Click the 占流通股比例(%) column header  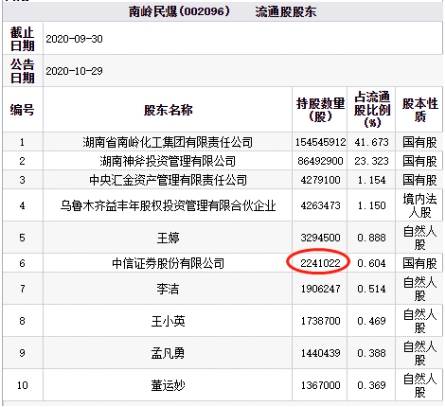372,110
